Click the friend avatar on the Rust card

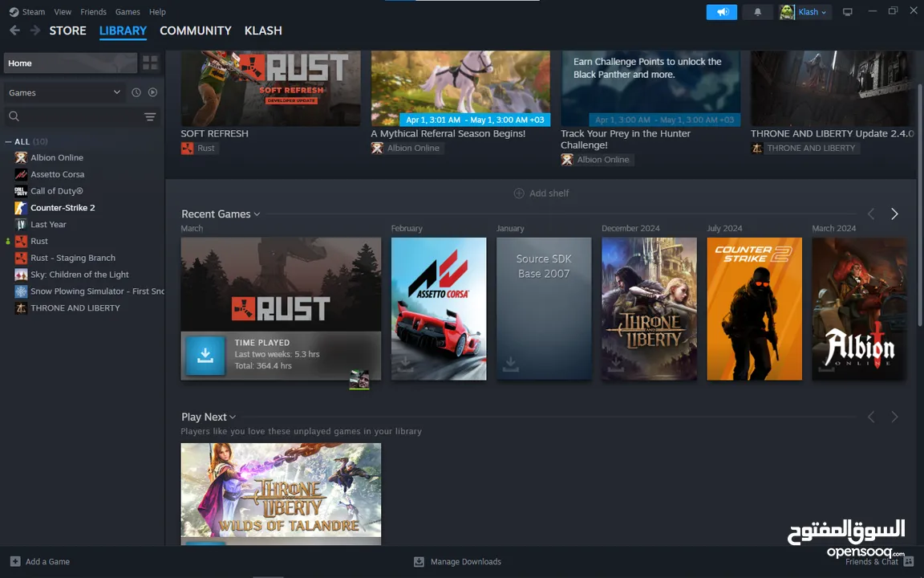(x=359, y=380)
